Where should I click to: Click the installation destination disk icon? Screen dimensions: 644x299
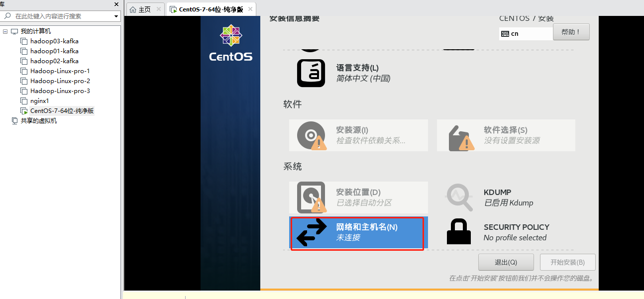pos(312,198)
